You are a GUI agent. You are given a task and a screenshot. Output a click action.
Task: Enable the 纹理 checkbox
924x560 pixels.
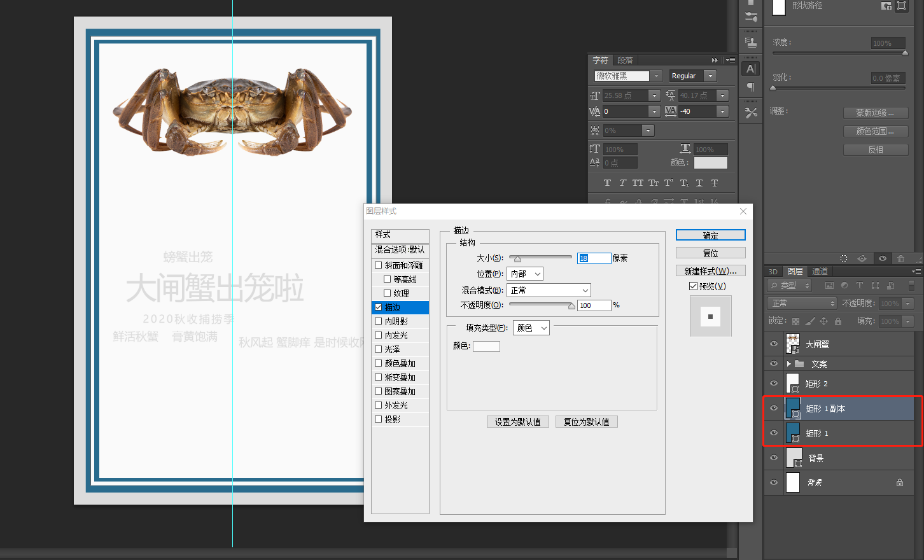tap(387, 293)
